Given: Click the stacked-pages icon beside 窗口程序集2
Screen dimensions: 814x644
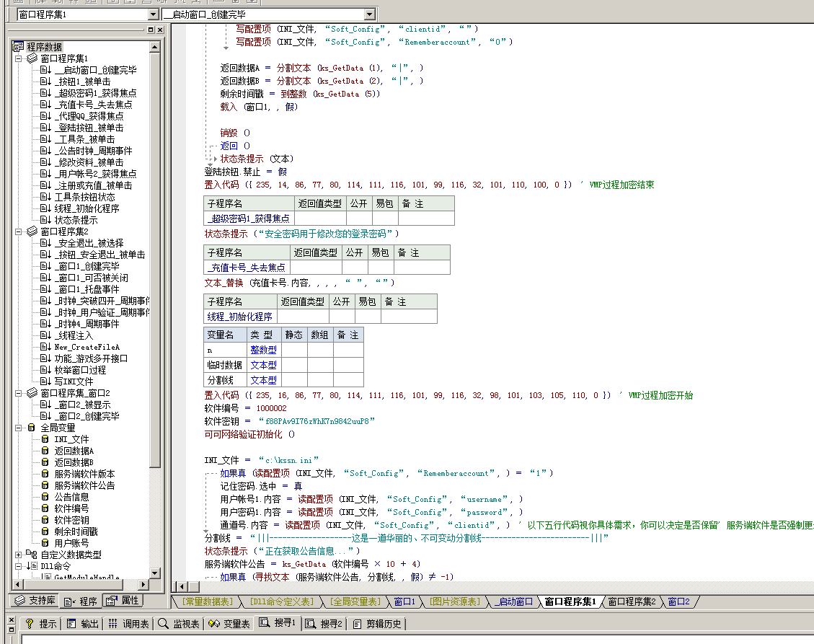Looking at the screenshot, I should [32, 231].
